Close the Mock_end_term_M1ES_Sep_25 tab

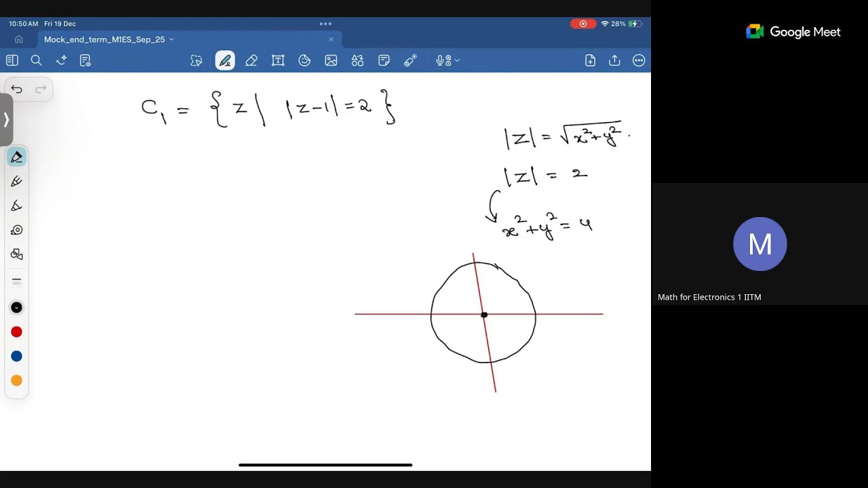(x=331, y=39)
